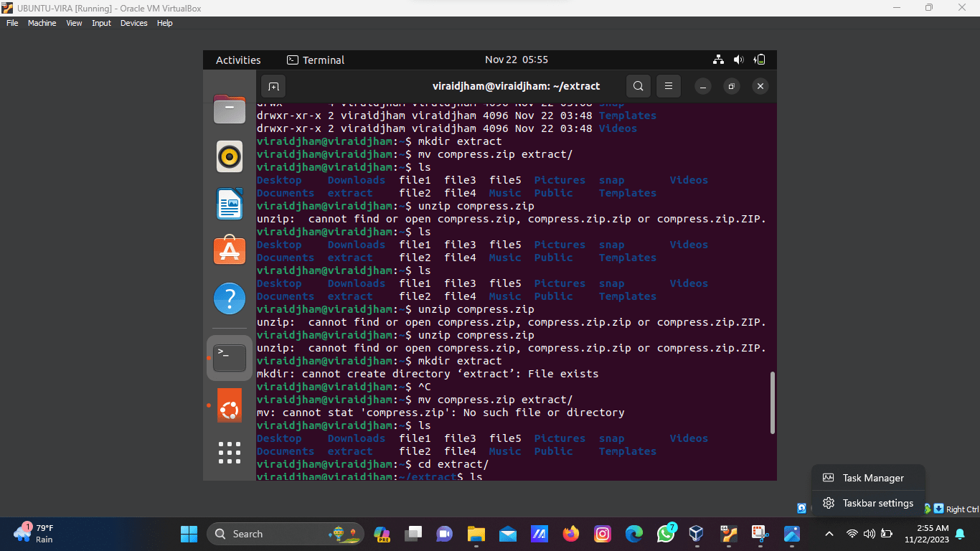The width and height of the screenshot is (980, 551).
Task: Show hidden tray icons chevron
Action: 829,534
